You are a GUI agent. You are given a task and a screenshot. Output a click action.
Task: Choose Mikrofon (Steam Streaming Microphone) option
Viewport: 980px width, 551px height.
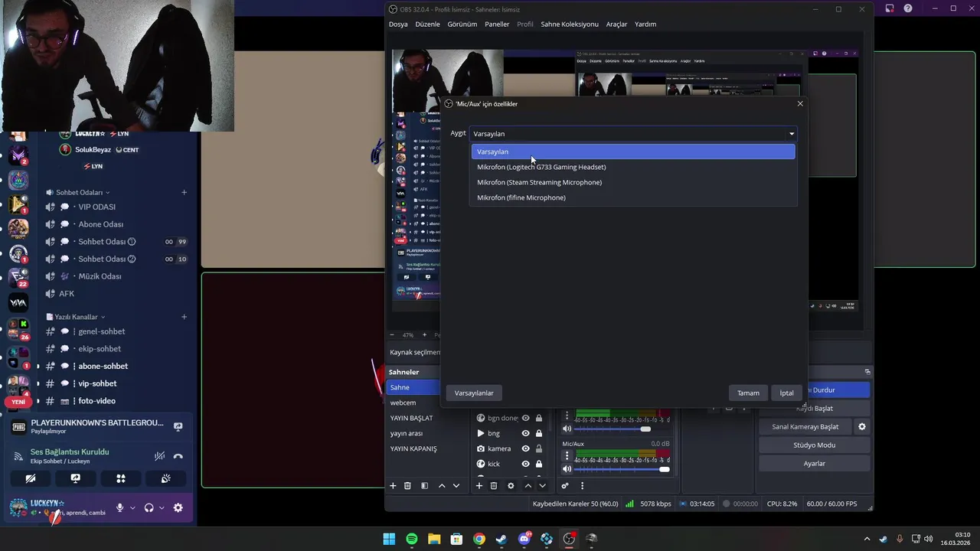[x=633, y=182]
